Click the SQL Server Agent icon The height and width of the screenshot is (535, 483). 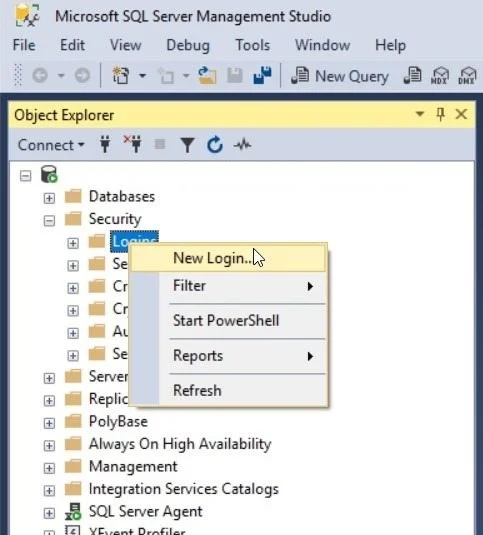73,511
